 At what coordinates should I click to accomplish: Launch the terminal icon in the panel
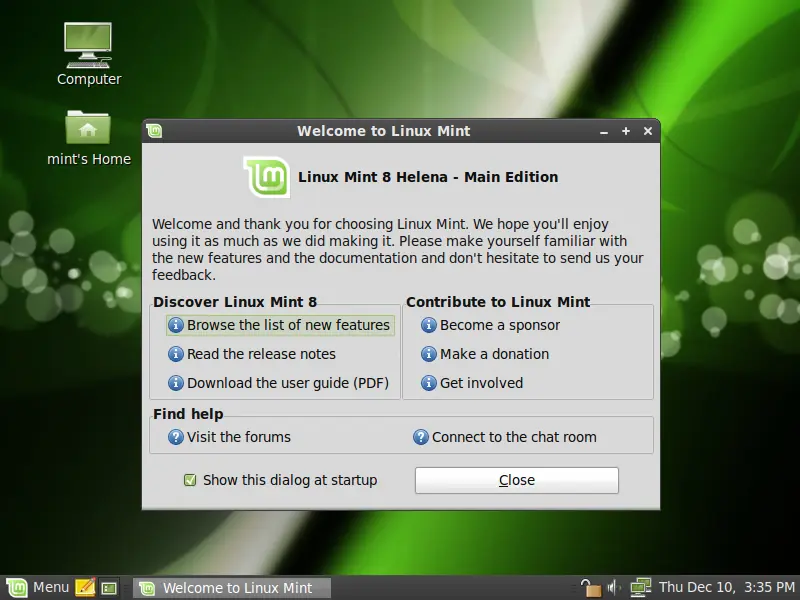pos(109,588)
